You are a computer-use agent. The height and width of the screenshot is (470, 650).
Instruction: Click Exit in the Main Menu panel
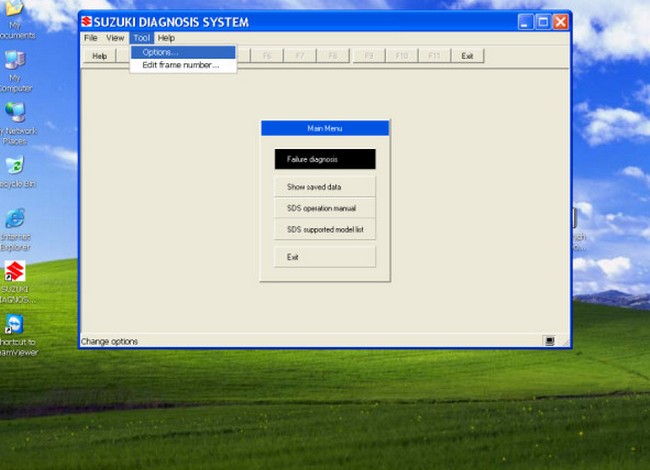coord(325,257)
